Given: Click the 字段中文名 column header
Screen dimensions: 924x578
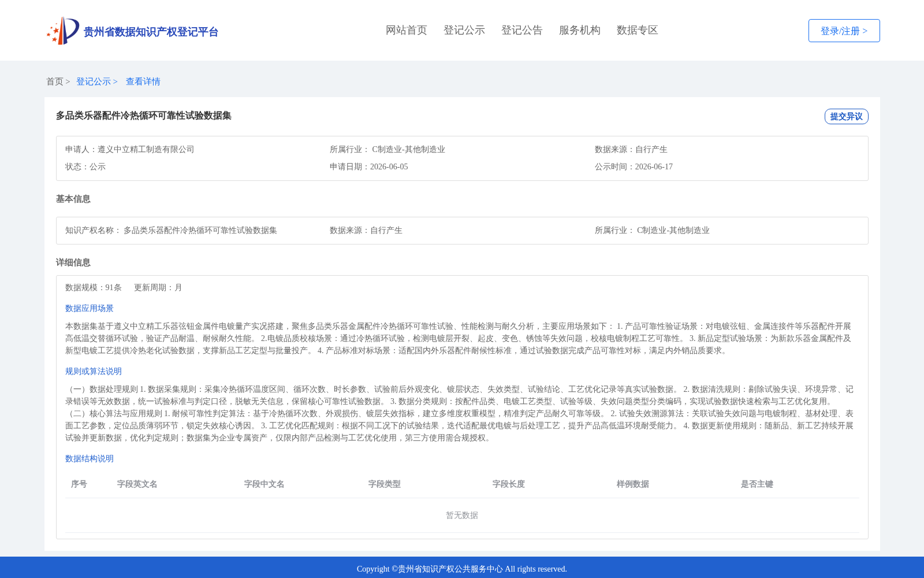Looking at the screenshot, I should (x=264, y=484).
